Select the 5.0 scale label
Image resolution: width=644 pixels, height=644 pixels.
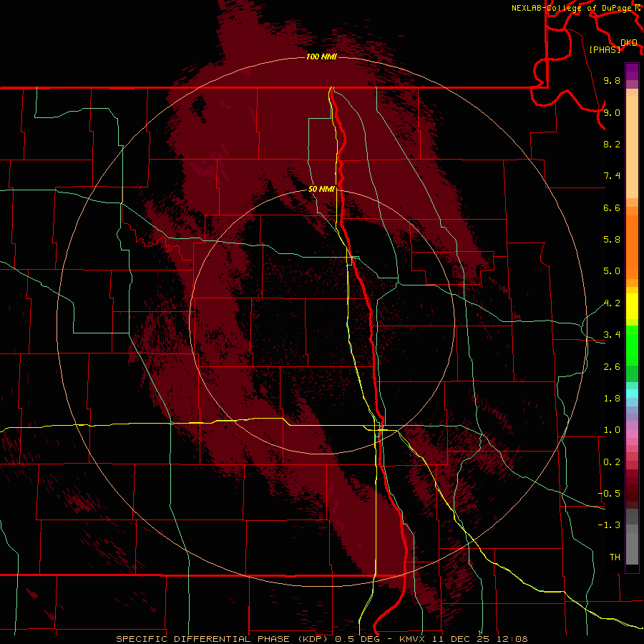pyautogui.click(x=612, y=271)
